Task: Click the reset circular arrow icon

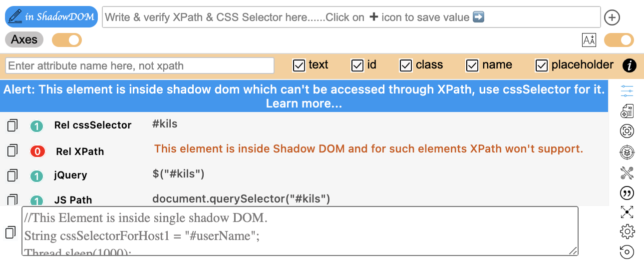Action: [627, 251]
